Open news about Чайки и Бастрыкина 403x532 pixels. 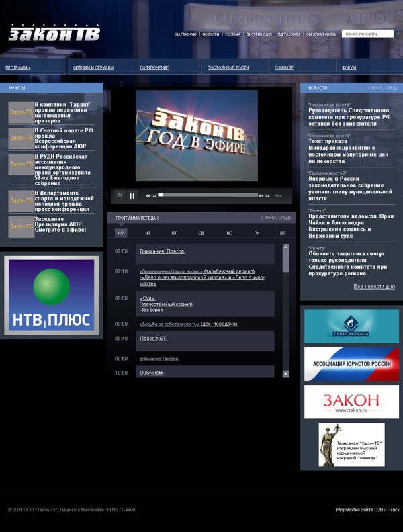click(351, 226)
